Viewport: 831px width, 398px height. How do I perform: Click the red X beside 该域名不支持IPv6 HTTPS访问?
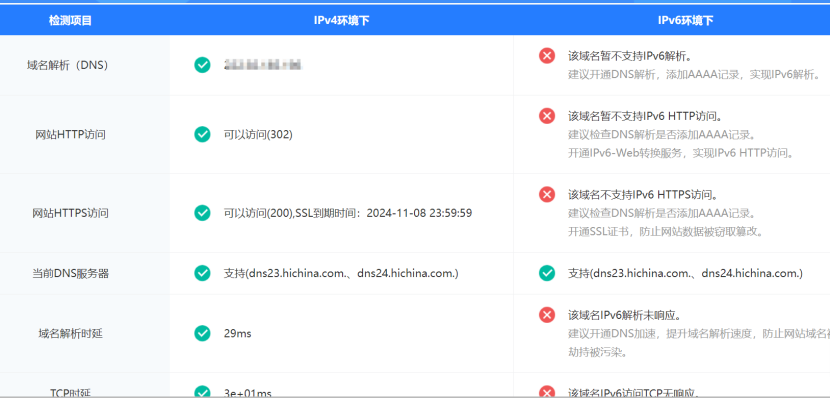pos(547,194)
